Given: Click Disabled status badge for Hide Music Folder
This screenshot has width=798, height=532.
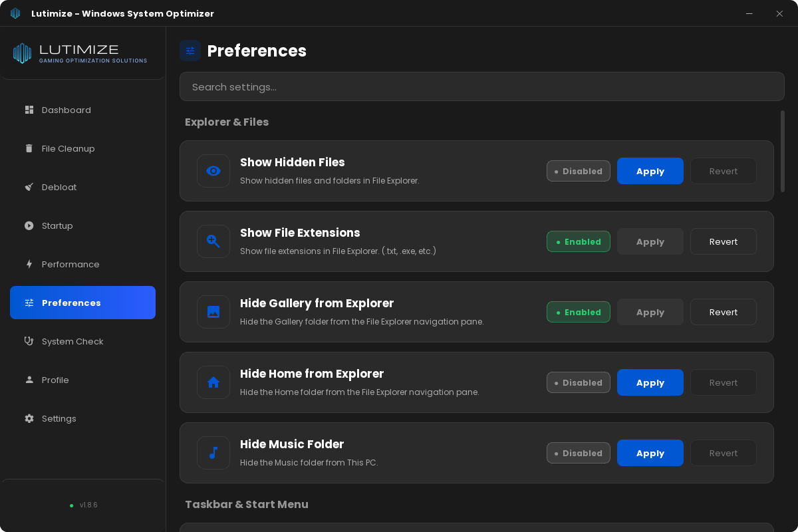Looking at the screenshot, I should pyautogui.click(x=579, y=453).
